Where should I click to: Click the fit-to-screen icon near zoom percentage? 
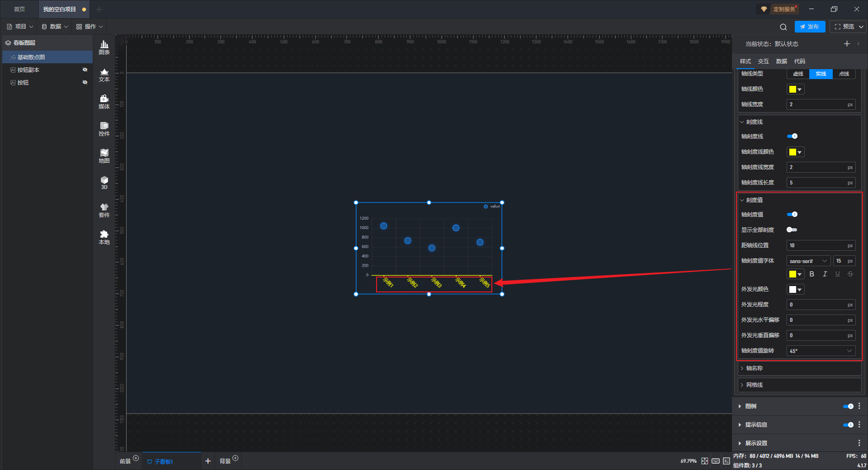[705, 461]
